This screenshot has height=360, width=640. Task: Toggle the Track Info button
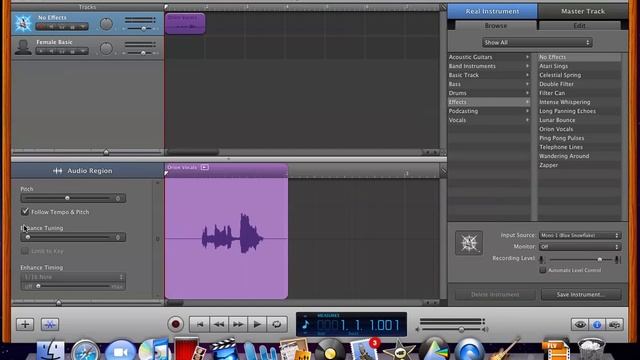pyautogui.click(x=597, y=324)
